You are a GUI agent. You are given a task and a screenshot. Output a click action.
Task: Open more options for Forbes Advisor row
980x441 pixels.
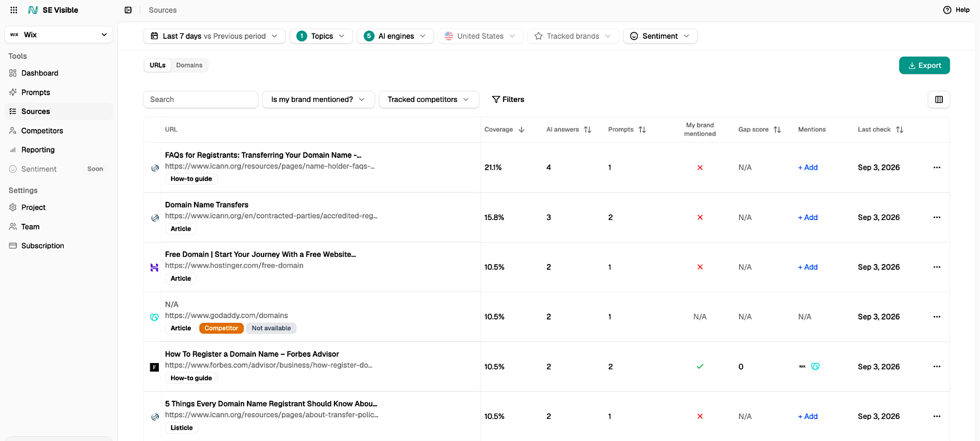tap(937, 367)
